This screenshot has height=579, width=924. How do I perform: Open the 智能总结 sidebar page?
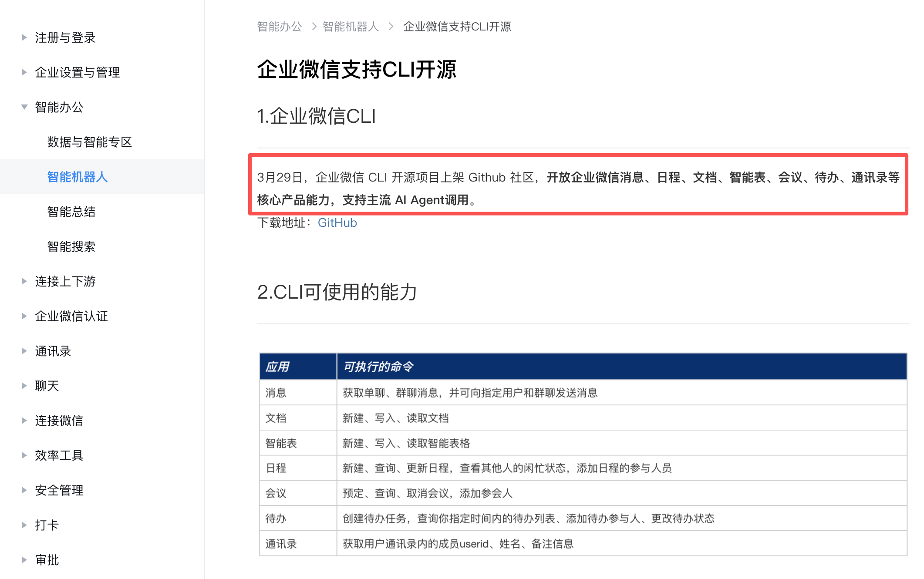coord(71,212)
